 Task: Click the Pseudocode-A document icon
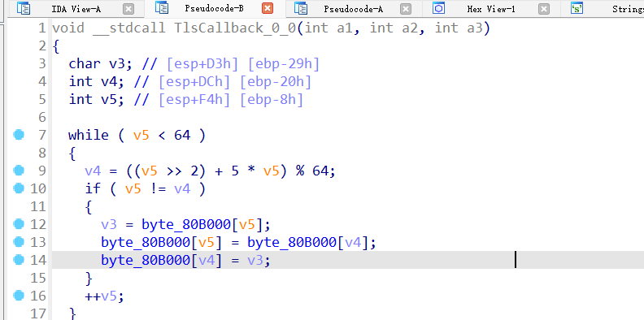coord(301,9)
